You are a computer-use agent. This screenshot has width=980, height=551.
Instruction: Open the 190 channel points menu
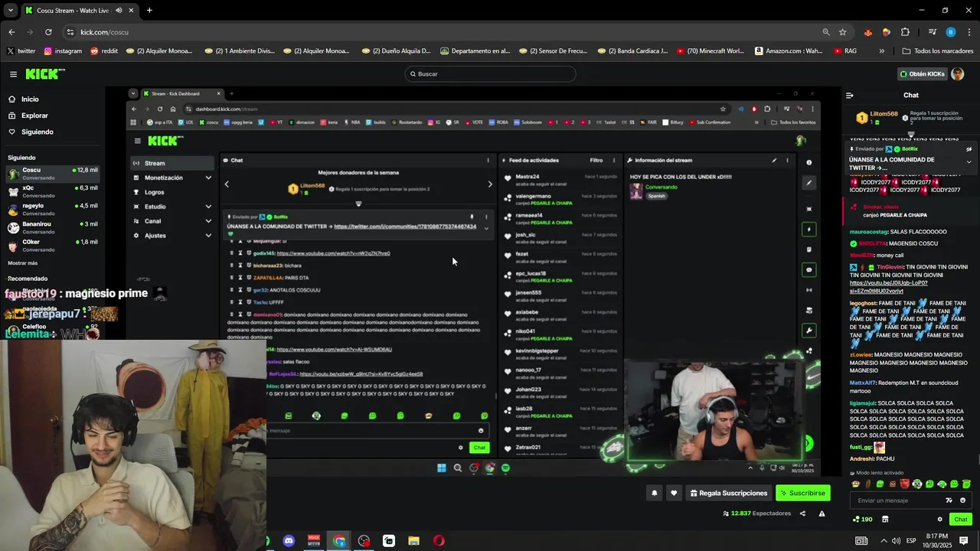pos(862,520)
